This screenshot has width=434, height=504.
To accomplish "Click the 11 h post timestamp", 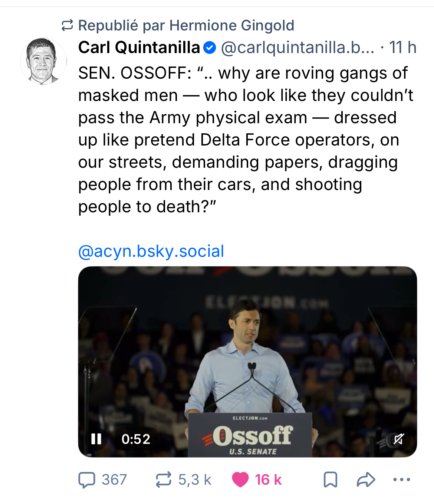I will (x=402, y=48).
